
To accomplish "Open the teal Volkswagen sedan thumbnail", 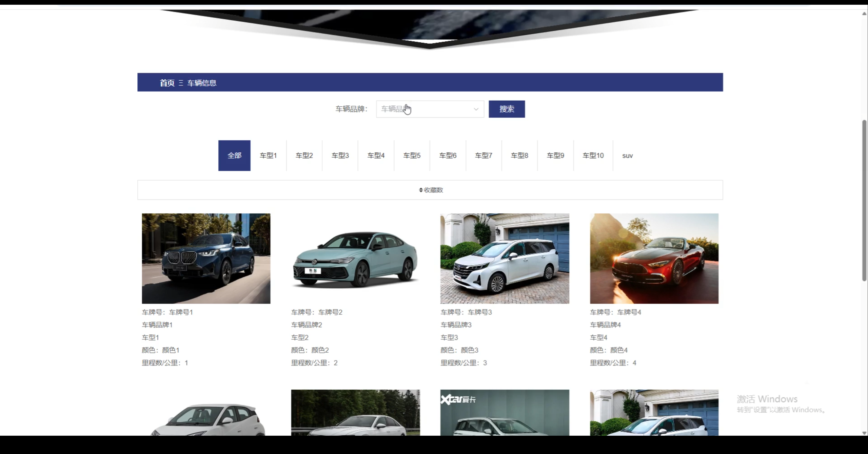I will click(x=355, y=258).
